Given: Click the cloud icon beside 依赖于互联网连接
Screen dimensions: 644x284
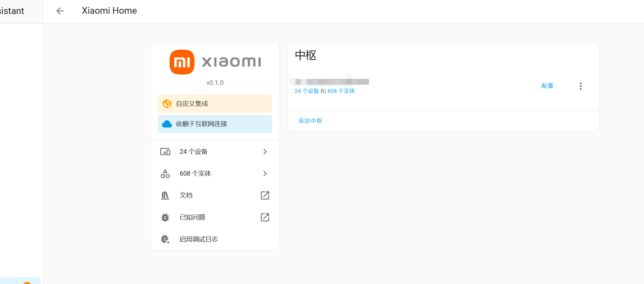Looking at the screenshot, I should [x=167, y=124].
